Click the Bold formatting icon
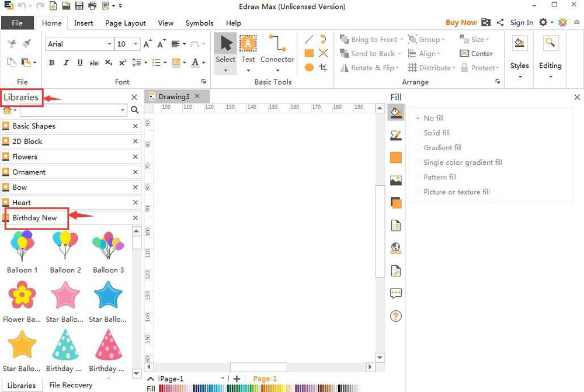 point(52,63)
